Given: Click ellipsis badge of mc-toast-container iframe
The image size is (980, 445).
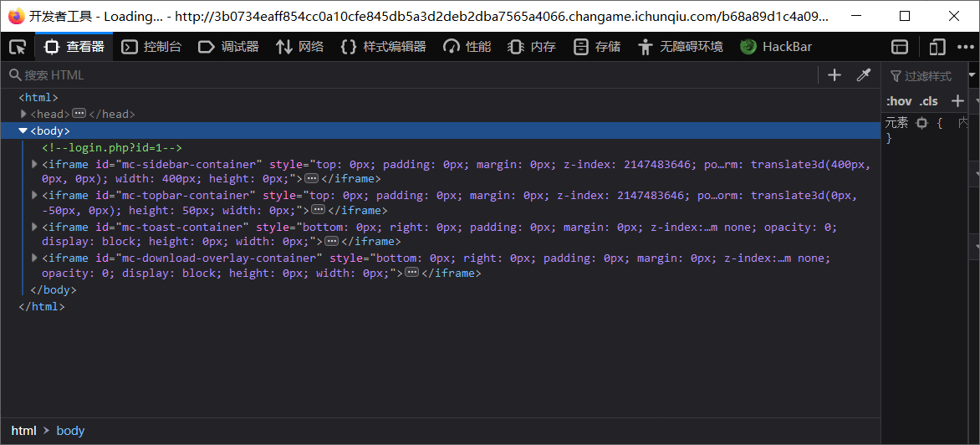Looking at the screenshot, I should click(331, 241).
